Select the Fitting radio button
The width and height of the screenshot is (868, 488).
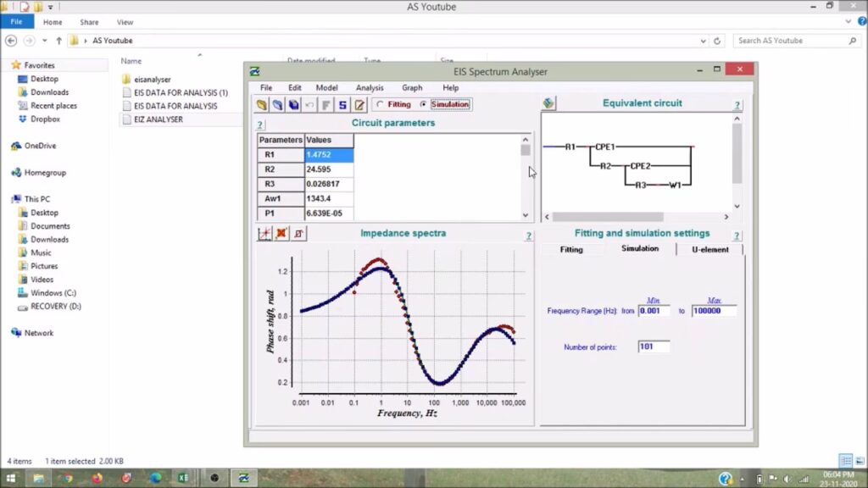click(x=381, y=105)
